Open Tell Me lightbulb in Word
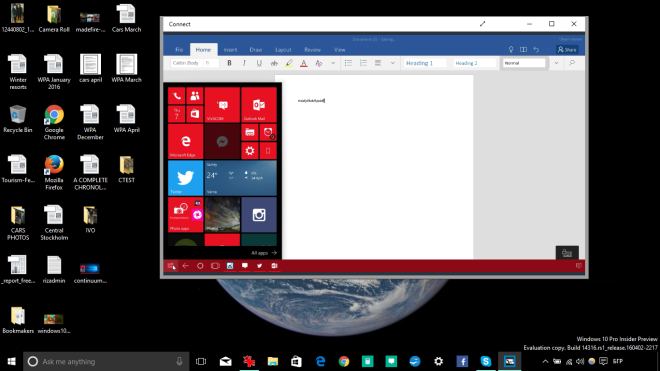The image size is (660, 371). tap(511, 50)
